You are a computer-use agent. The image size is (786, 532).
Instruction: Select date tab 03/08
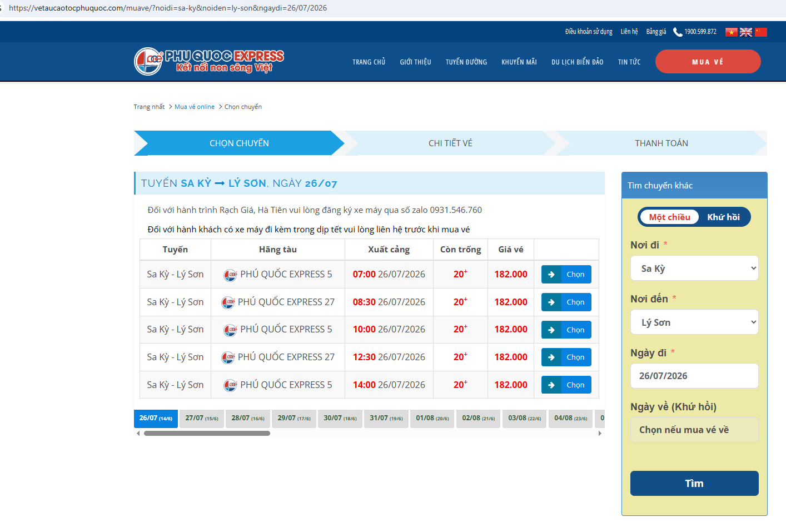pyautogui.click(x=525, y=419)
